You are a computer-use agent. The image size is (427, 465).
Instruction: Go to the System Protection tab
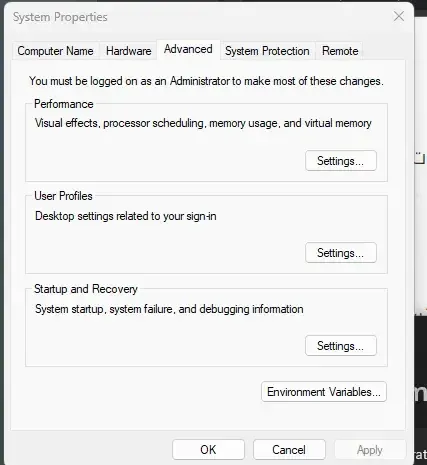(267, 51)
